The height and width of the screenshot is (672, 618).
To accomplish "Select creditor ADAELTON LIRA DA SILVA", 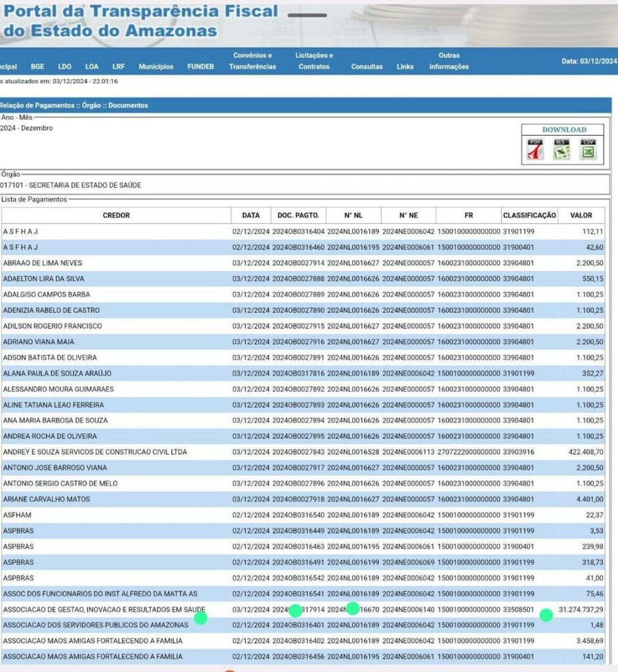I will 44,278.
